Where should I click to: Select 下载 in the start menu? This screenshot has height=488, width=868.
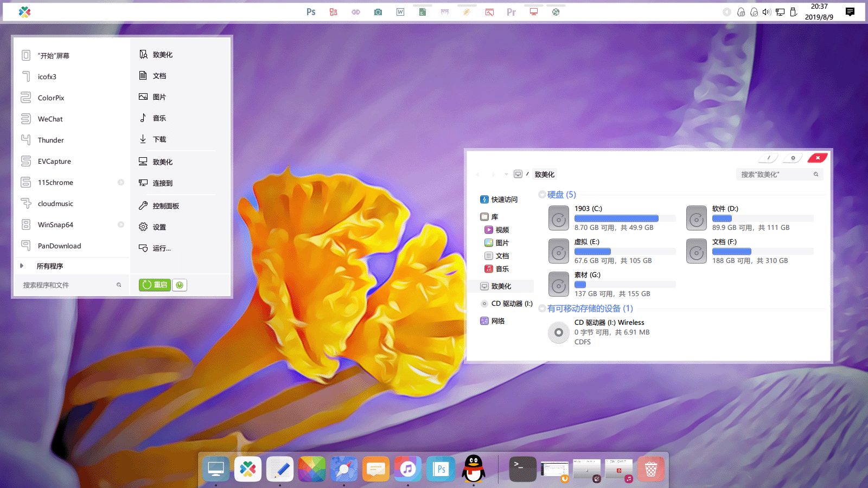159,139
